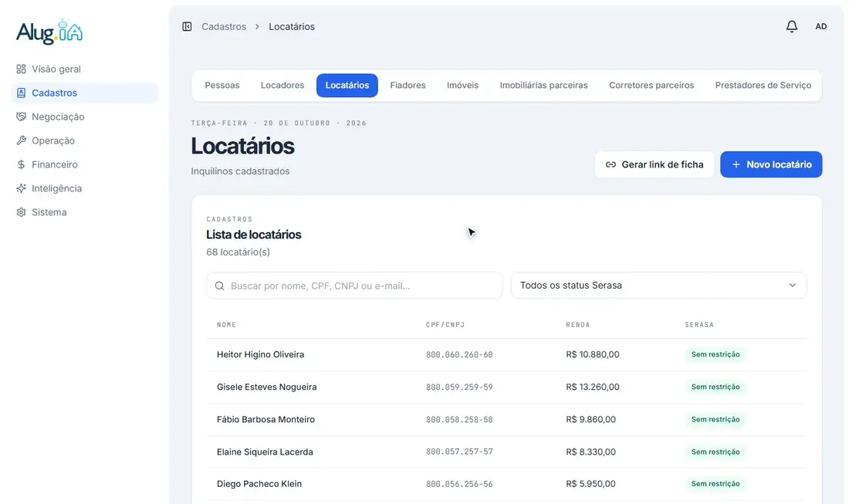This screenshot has width=849, height=504.
Task: Click the 68 locatário(s) count text
Action: click(x=238, y=252)
